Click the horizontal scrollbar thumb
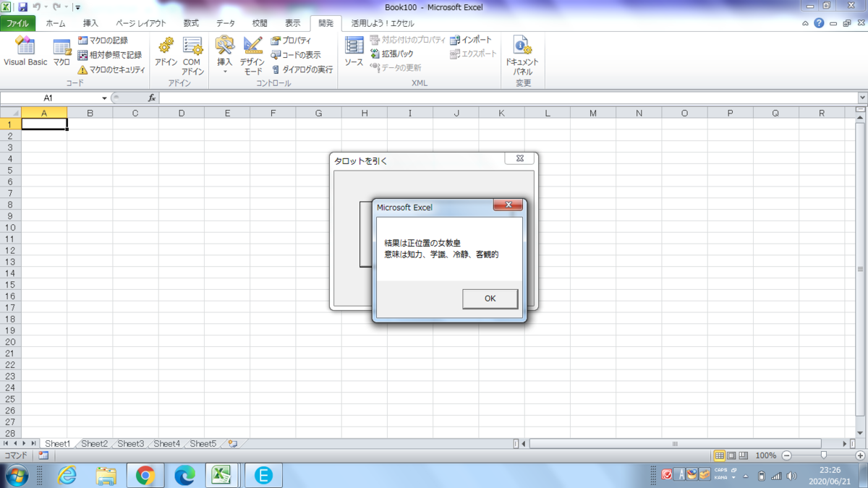This screenshot has width=868, height=488. pos(676,444)
